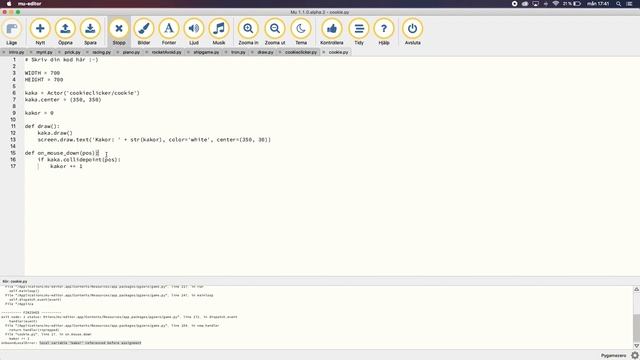This screenshot has width=640, height=360.
Task: Click the comment on line 1
Action: click(x=62, y=60)
